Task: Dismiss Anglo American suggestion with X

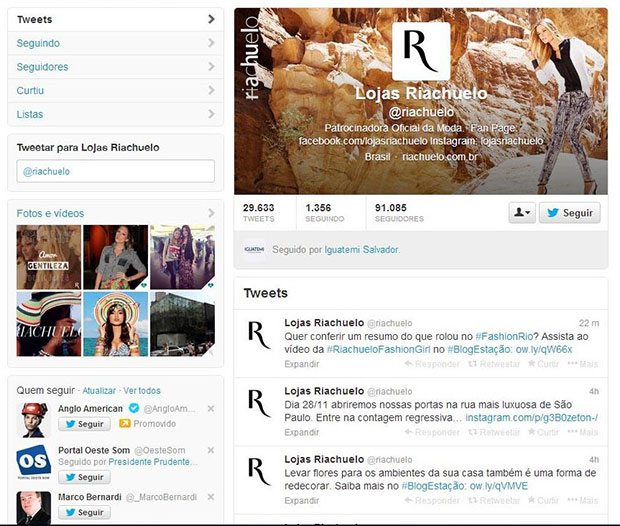Action: 211,409
